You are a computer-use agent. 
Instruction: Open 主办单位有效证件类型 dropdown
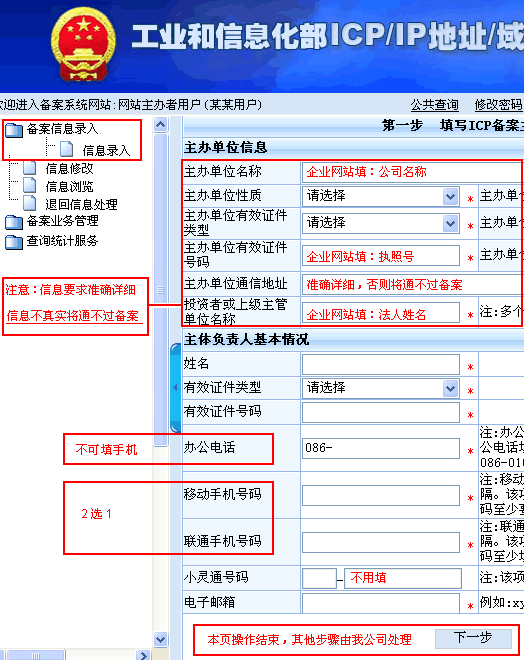380,223
